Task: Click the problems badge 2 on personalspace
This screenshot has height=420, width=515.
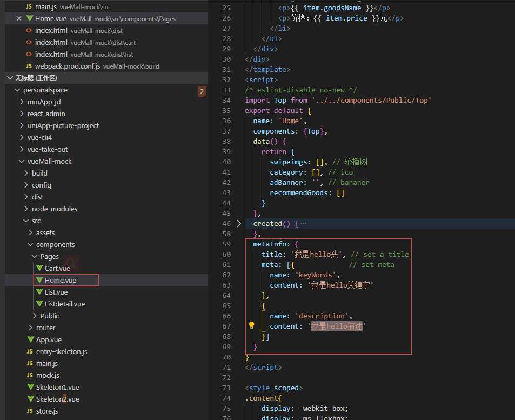Action: click(202, 91)
